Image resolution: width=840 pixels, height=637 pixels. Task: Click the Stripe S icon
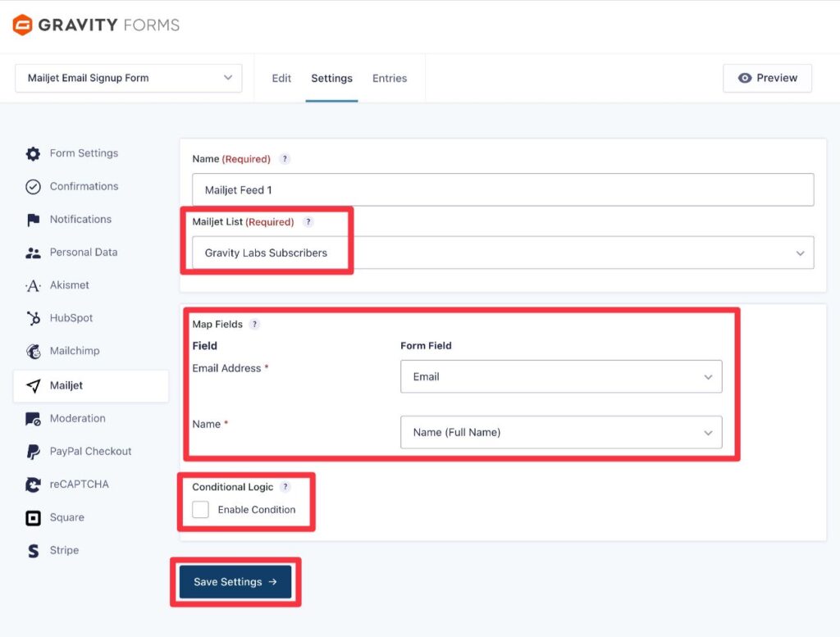point(33,551)
